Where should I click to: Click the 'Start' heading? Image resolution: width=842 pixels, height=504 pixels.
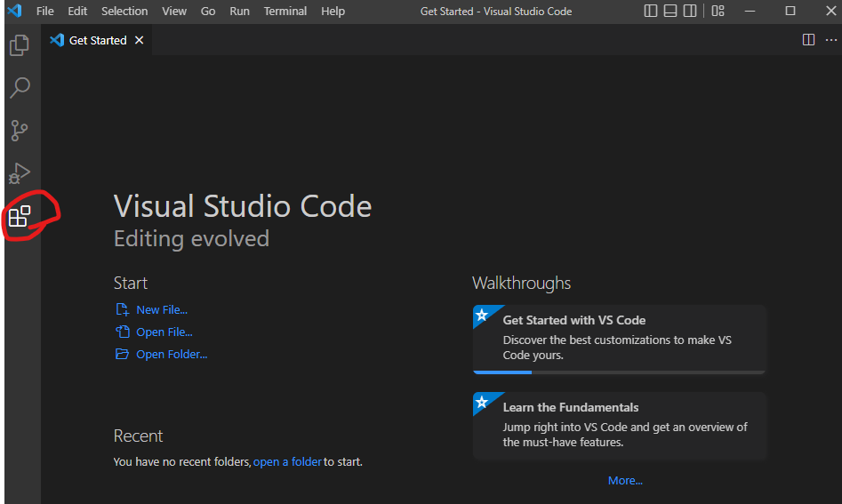(131, 283)
